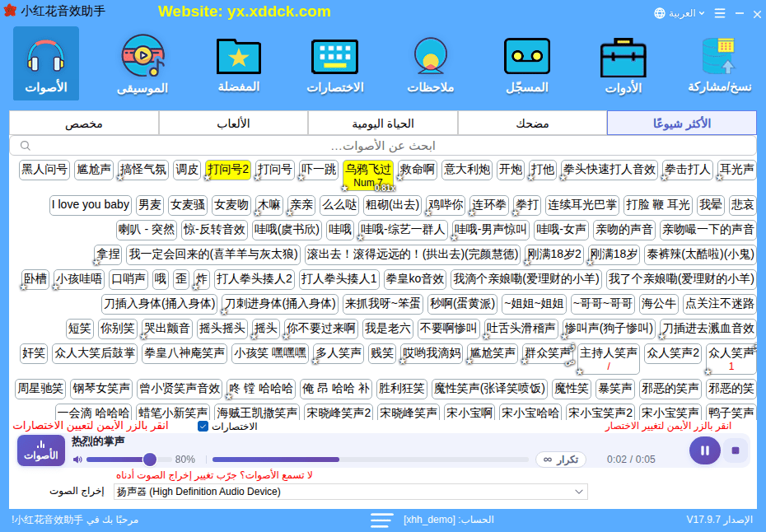Uncheck the الاختصارات checkbox

203,427
